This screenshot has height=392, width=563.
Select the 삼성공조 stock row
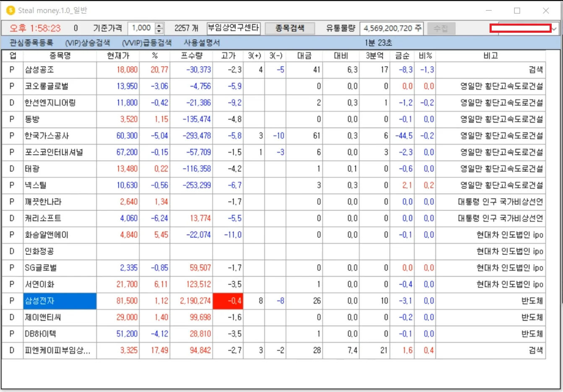click(x=274, y=70)
